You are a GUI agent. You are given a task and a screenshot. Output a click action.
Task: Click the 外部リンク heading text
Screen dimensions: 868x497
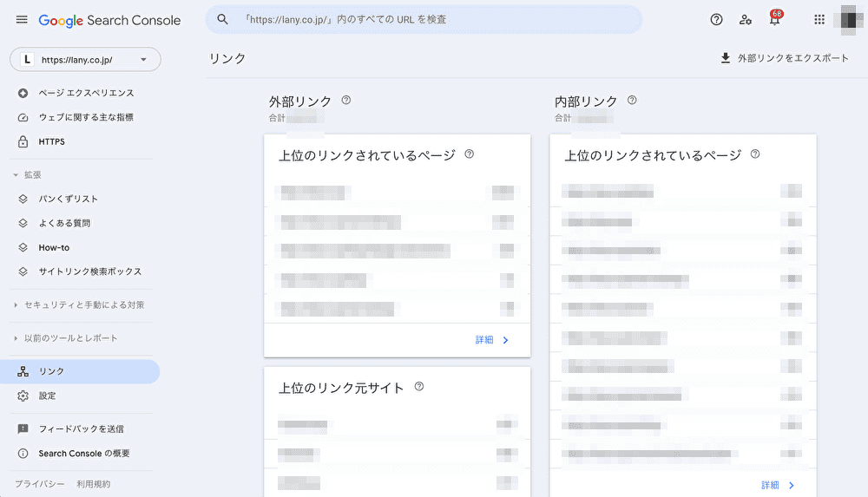300,101
